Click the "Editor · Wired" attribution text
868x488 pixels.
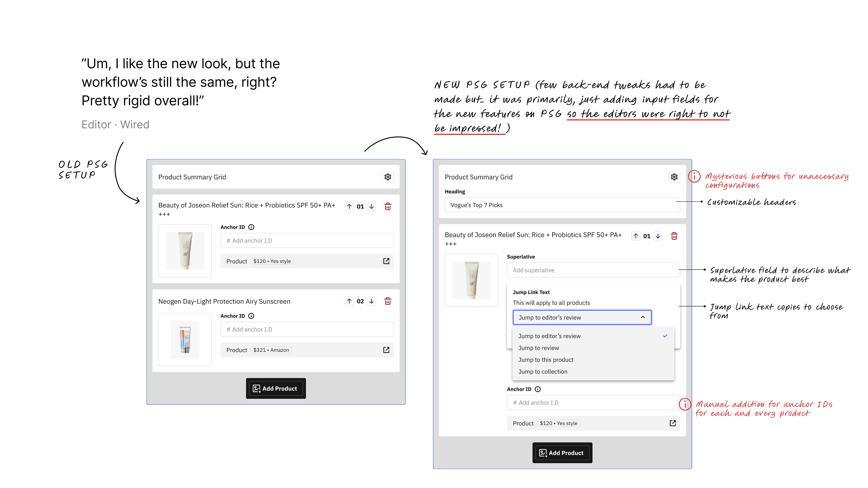pos(115,125)
